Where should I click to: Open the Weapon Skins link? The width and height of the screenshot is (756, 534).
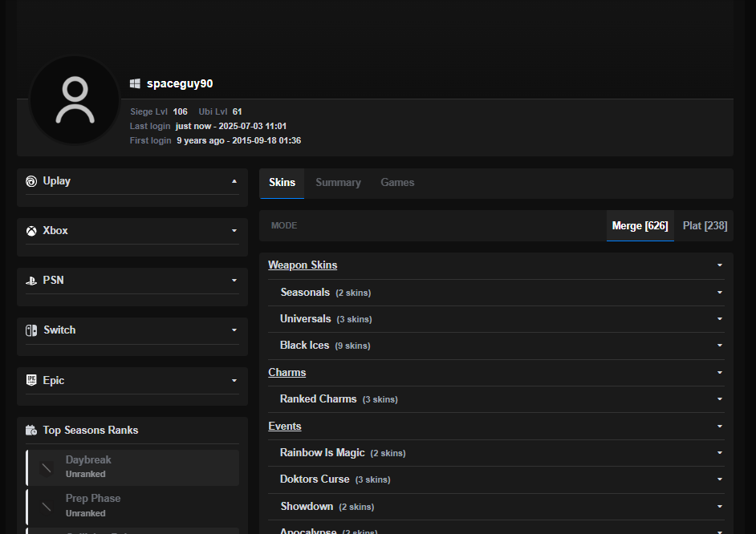click(303, 265)
